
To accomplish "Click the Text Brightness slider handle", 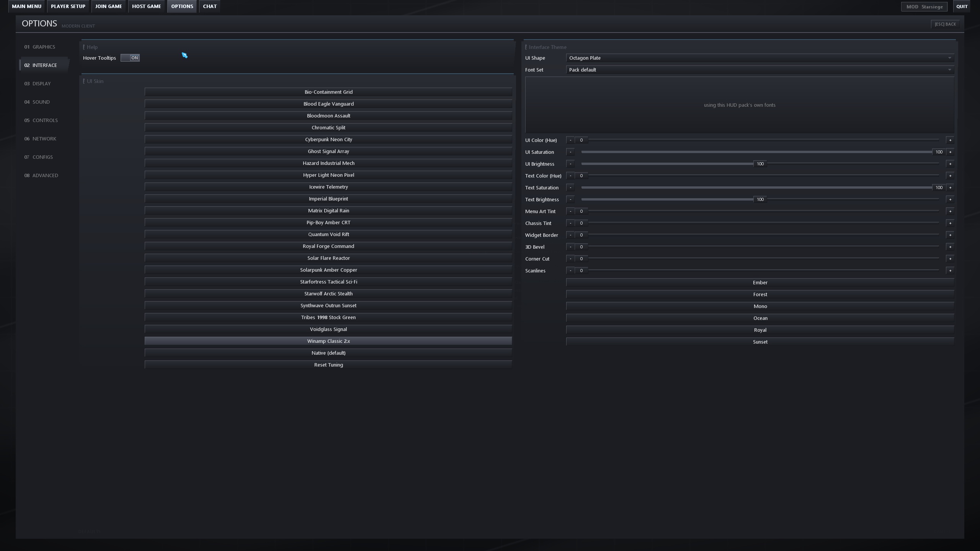I will click(x=760, y=199).
